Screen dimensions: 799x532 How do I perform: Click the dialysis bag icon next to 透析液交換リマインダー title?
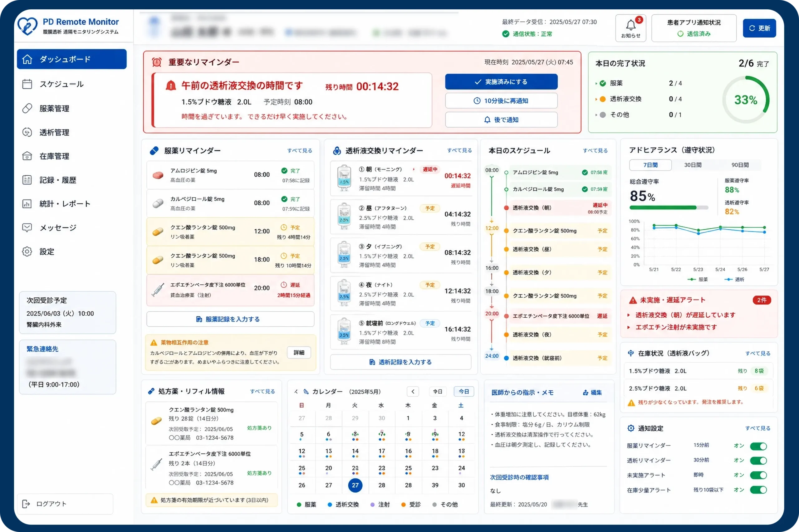(336, 151)
